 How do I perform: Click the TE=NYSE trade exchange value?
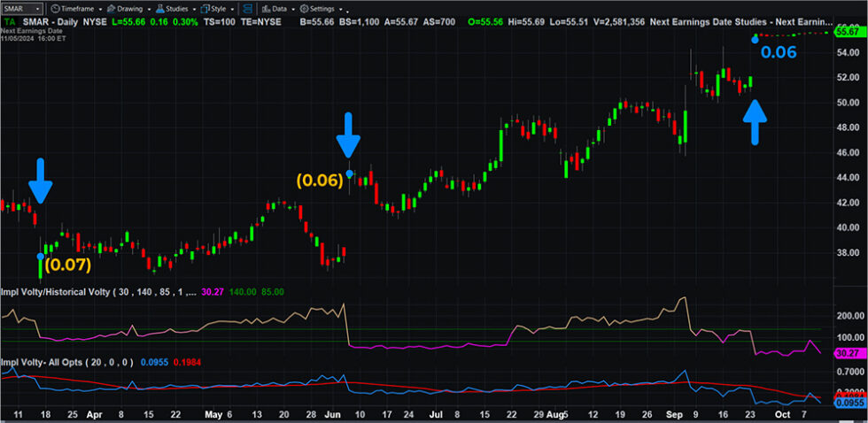261,22
